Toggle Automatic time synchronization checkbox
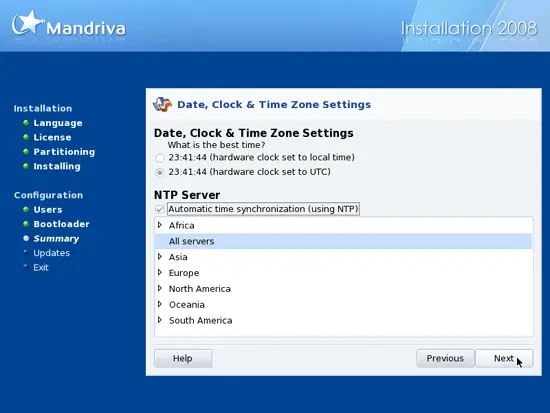550x413 pixels. click(x=159, y=209)
